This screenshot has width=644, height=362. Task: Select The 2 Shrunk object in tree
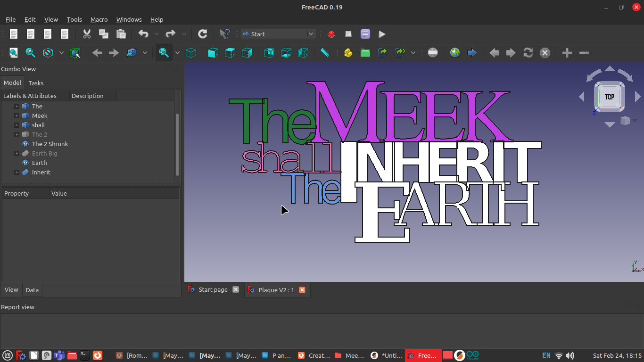point(50,144)
